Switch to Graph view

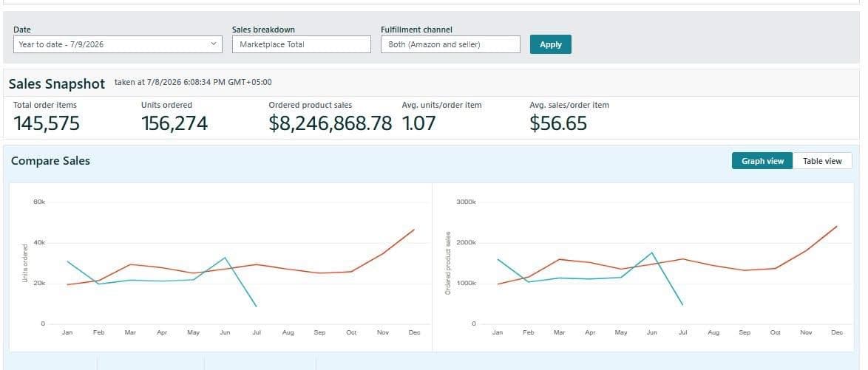762,161
